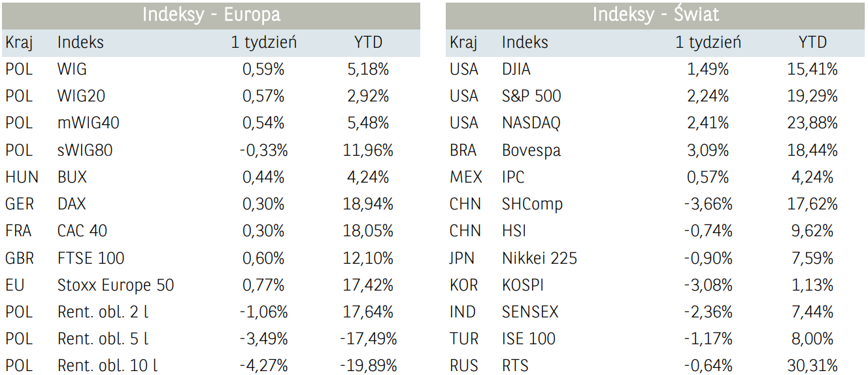This screenshot has width=868, height=375.
Task: Click the RTS YTD value
Action: [812, 366]
